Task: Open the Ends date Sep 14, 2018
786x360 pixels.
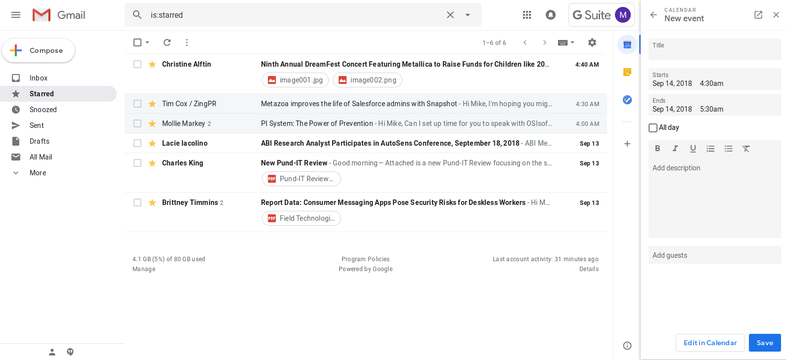Action: pyautogui.click(x=672, y=109)
